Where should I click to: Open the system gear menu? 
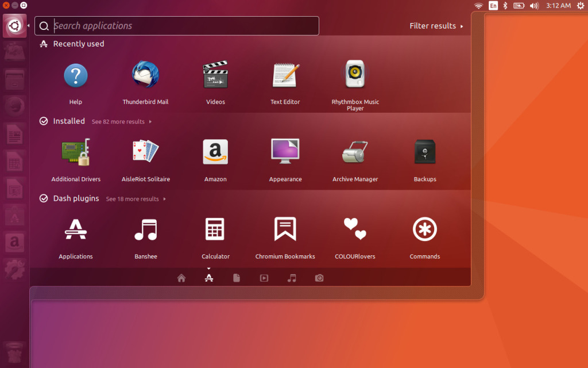[x=581, y=6]
